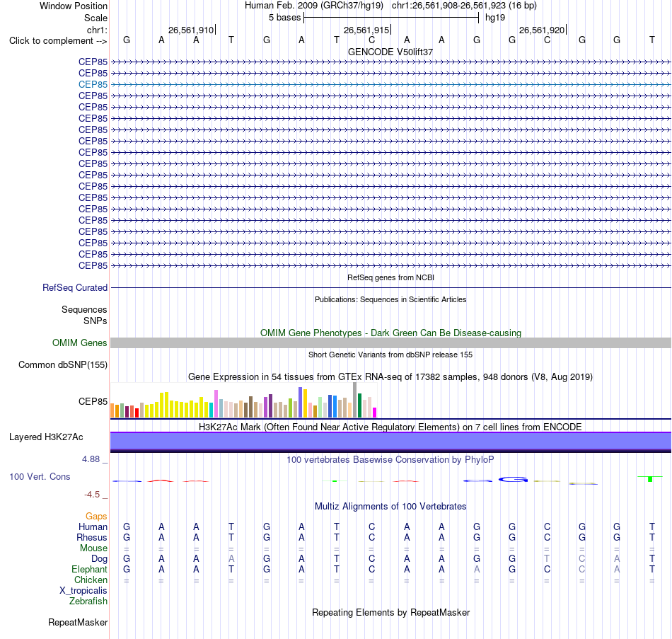Click the Human Feb. 2009 (GRCh37/hg19) heading
The image size is (672, 639).
pyautogui.click(x=313, y=6)
